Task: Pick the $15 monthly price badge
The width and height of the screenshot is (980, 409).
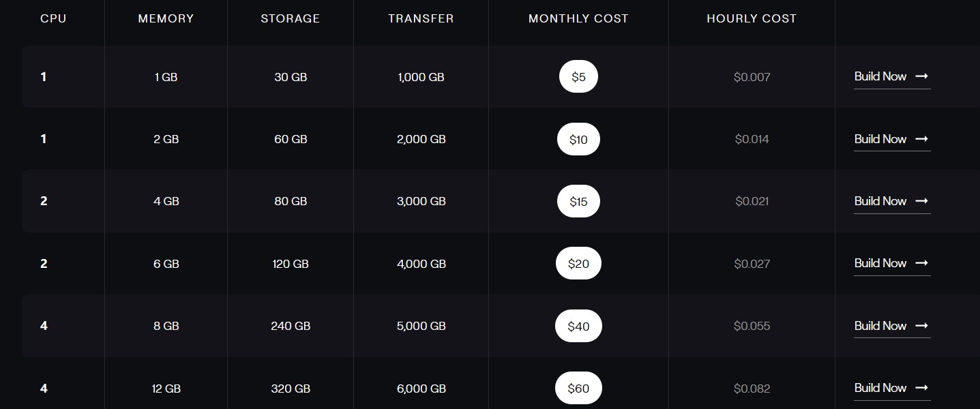Action: (578, 202)
